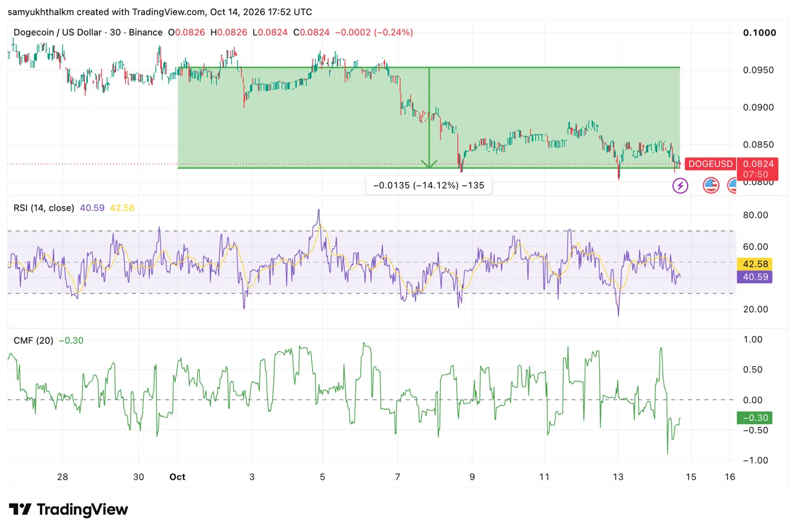This screenshot has height=532, width=795.
Task: Click the "RSI (14, close)" indicator label
Action: [44, 208]
